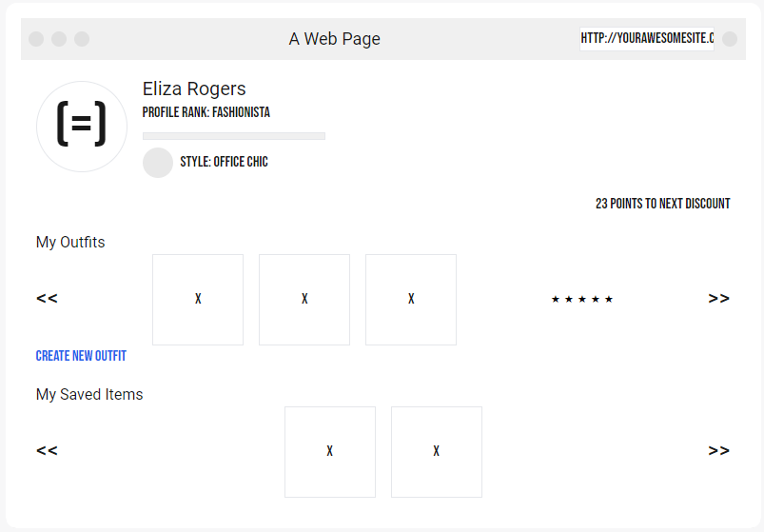The image size is (764, 532).
Task: Open the first saved item thumbnail
Action: point(330,452)
